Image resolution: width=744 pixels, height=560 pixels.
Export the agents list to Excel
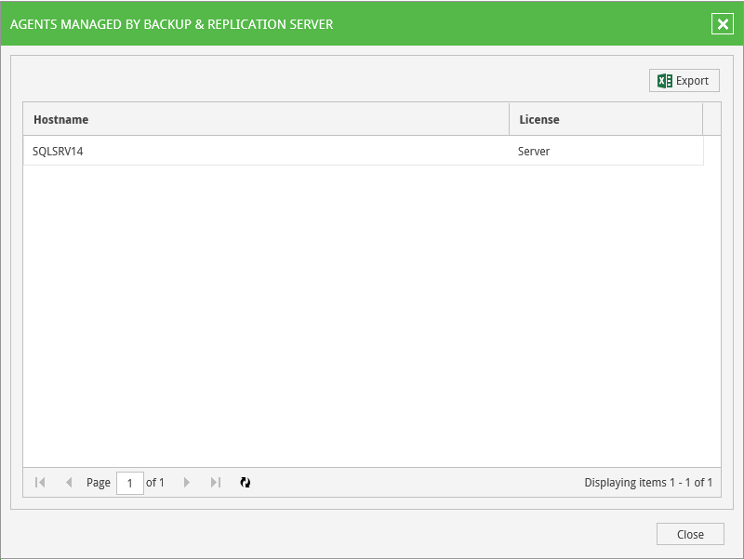[684, 81]
